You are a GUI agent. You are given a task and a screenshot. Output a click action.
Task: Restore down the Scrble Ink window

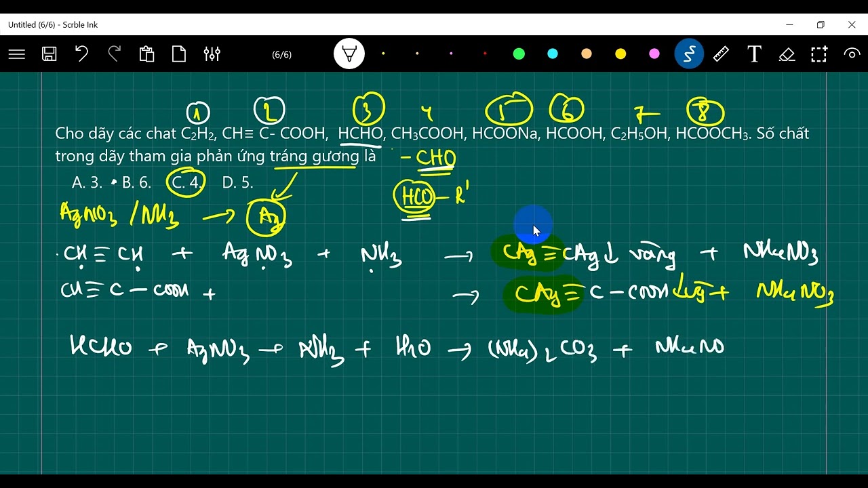pyautogui.click(x=821, y=24)
